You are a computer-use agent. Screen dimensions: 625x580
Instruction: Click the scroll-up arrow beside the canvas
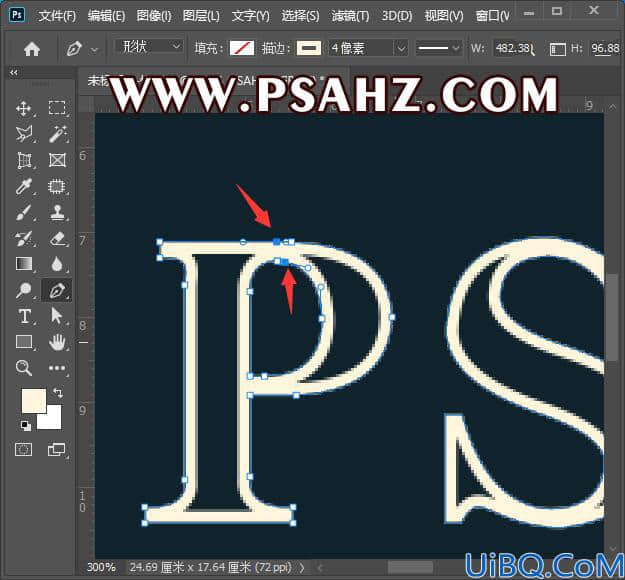(x=612, y=106)
